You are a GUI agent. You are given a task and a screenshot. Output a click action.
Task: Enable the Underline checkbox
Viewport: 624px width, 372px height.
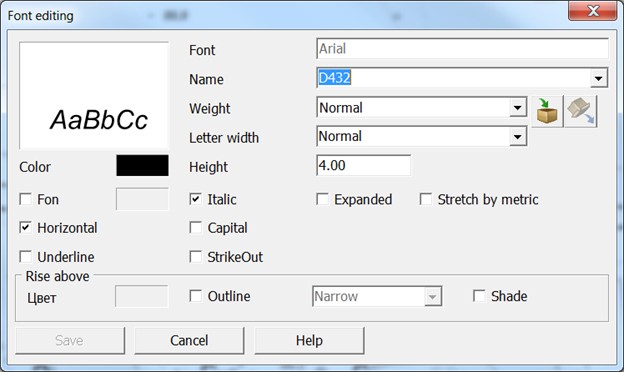[x=26, y=257]
